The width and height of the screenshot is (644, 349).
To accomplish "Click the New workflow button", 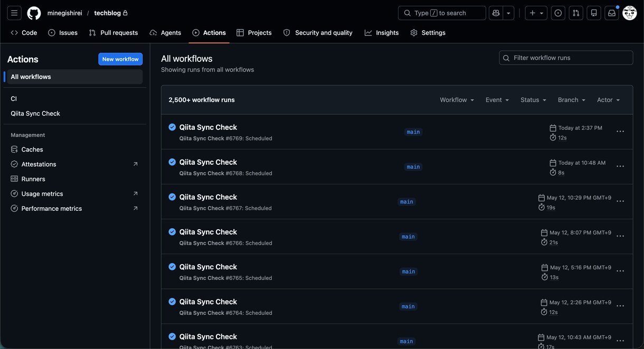I will pos(120,59).
